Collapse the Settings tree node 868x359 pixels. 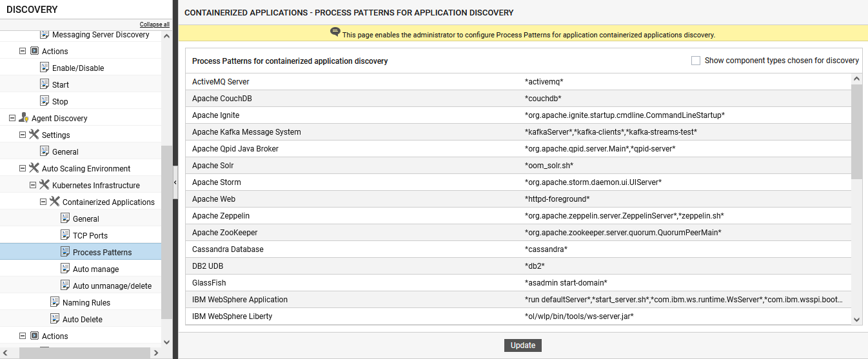pos(23,135)
